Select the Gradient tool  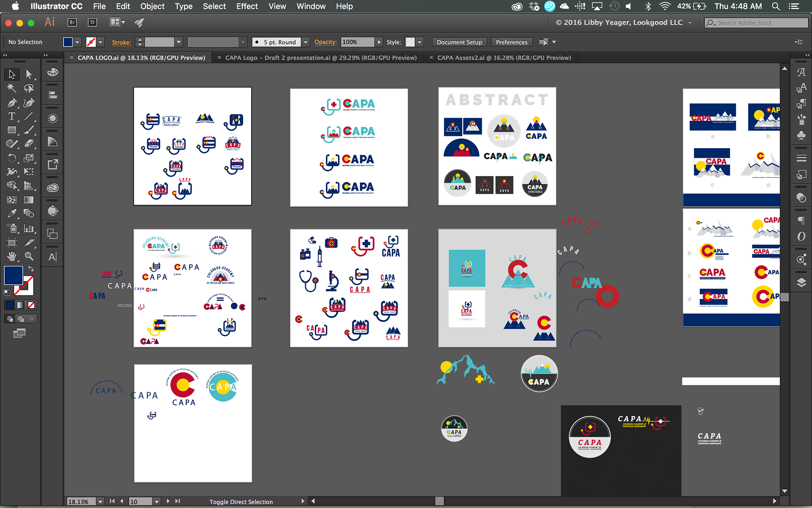29,200
